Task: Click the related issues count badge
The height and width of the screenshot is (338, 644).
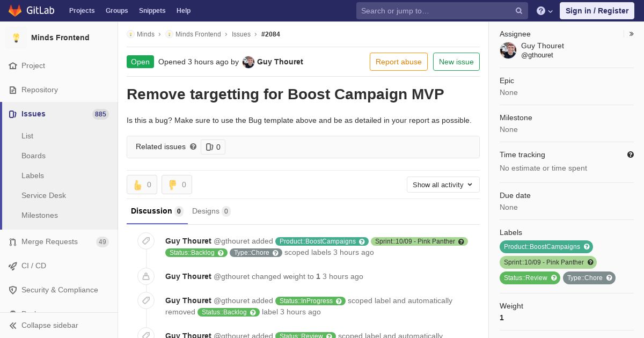Action: tap(213, 147)
